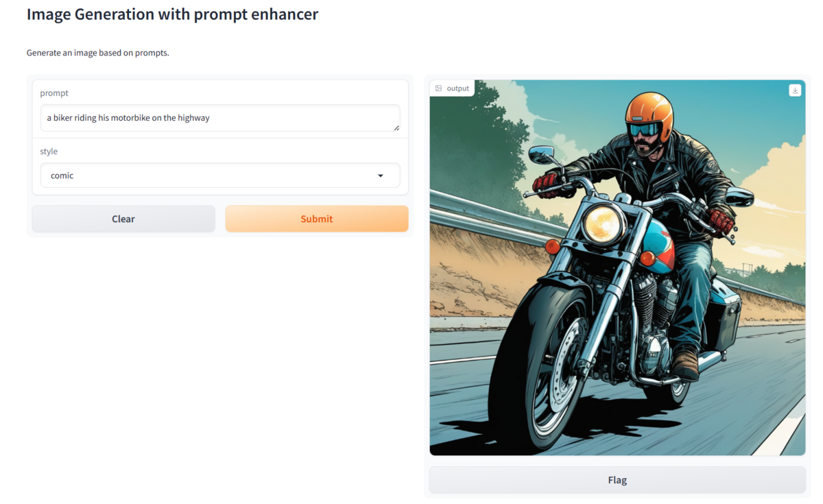The height and width of the screenshot is (504, 823).
Task: Click the biker's brown boot in image
Action: 684,362
